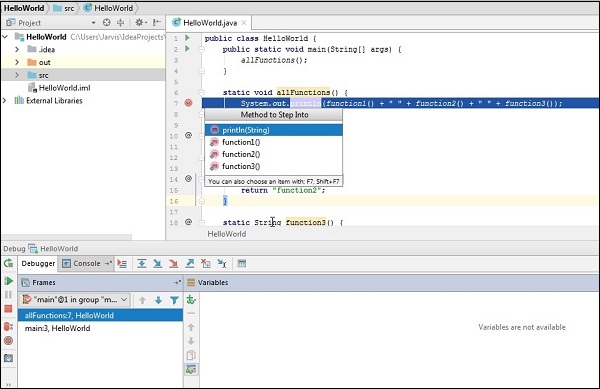The width and height of the screenshot is (600, 389).
Task: Expand the .idea folder
Action: (x=17, y=49)
